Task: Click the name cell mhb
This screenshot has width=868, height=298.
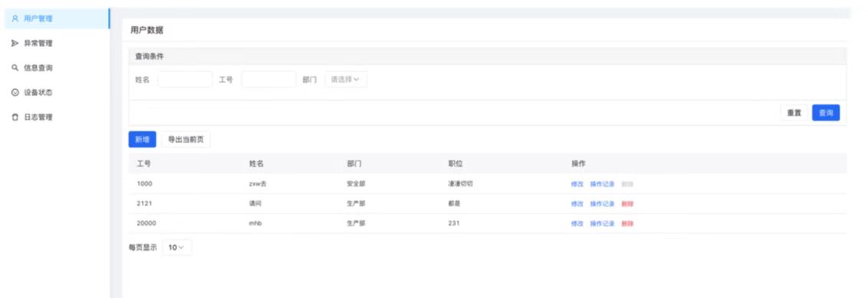Action: tap(255, 223)
